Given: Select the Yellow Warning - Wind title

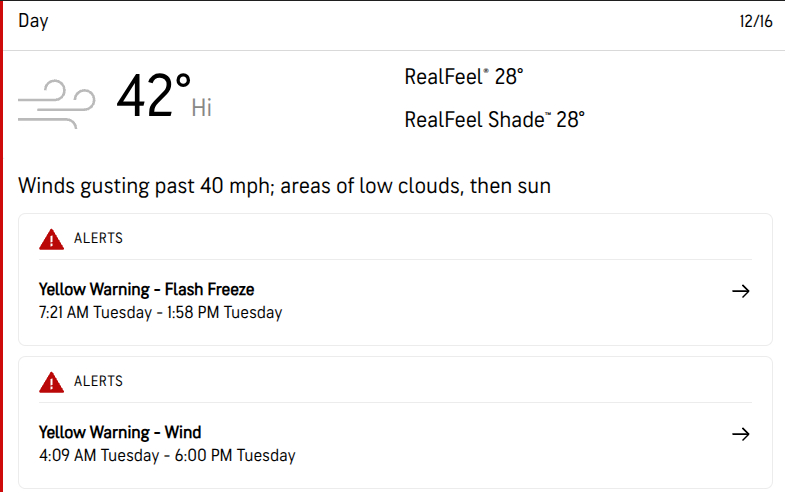Looking at the screenshot, I should pyautogui.click(x=120, y=433).
